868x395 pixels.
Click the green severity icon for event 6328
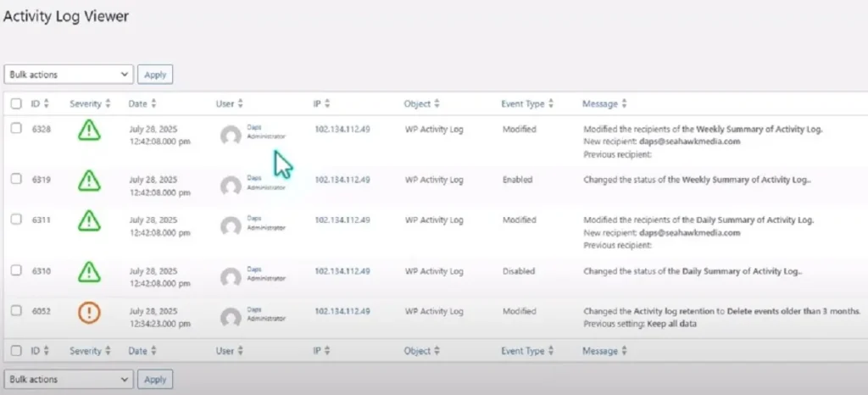pyautogui.click(x=89, y=131)
